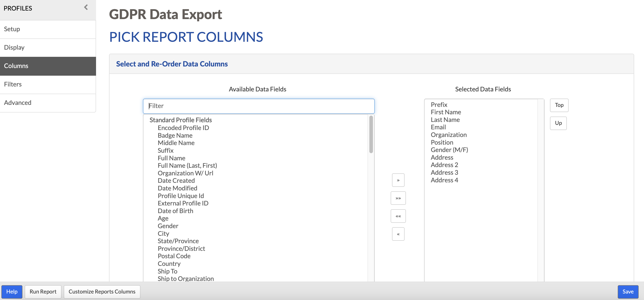Open the Setup sidebar item
Screen dimensions: 644x300
point(48,29)
